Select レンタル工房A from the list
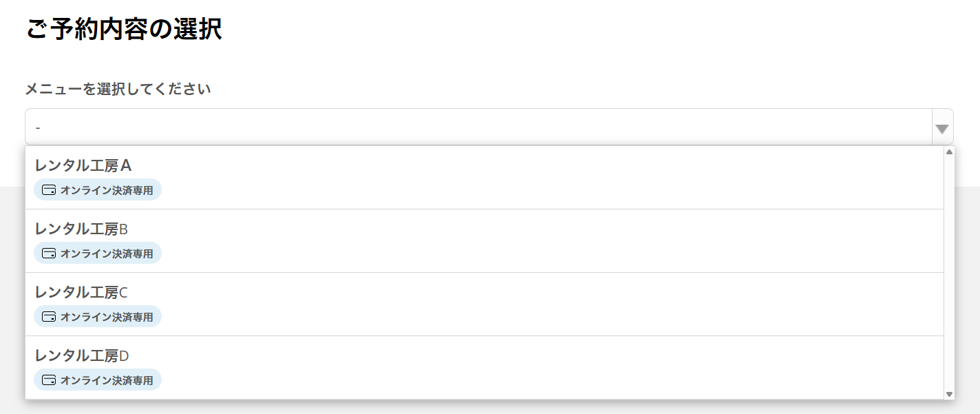 pyautogui.click(x=83, y=166)
